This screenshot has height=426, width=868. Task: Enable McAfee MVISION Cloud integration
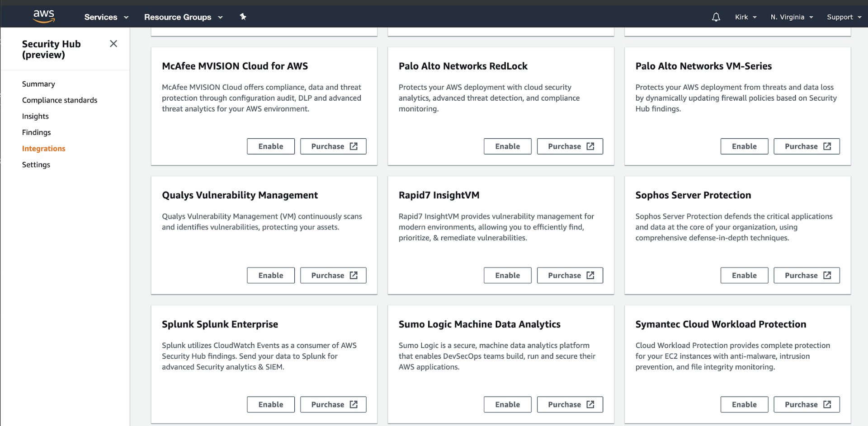tap(270, 146)
